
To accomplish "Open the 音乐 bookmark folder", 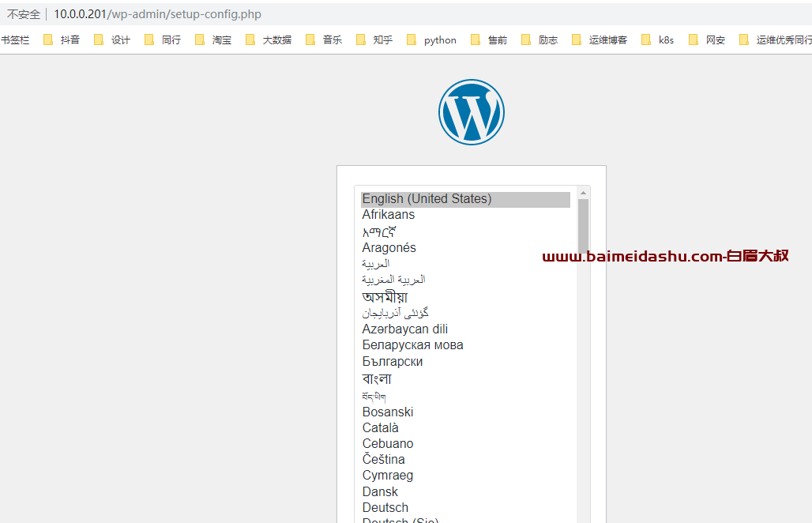I will [x=324, y=40].
